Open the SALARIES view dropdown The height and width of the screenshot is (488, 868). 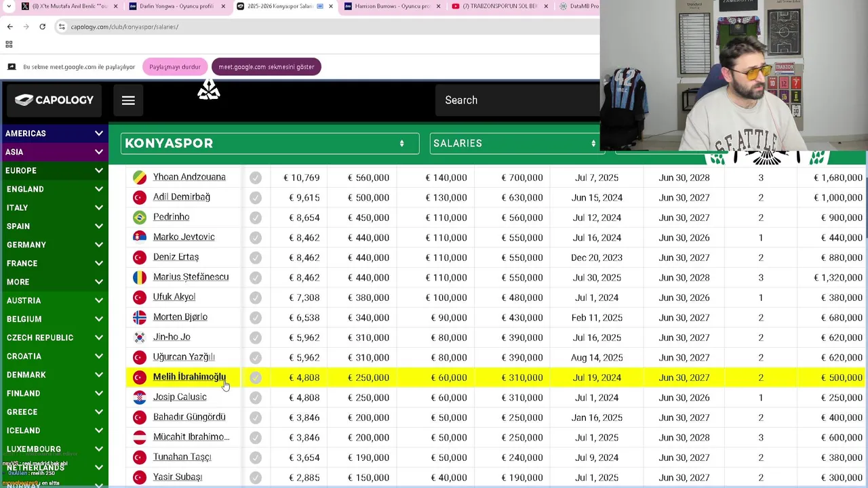517,143
